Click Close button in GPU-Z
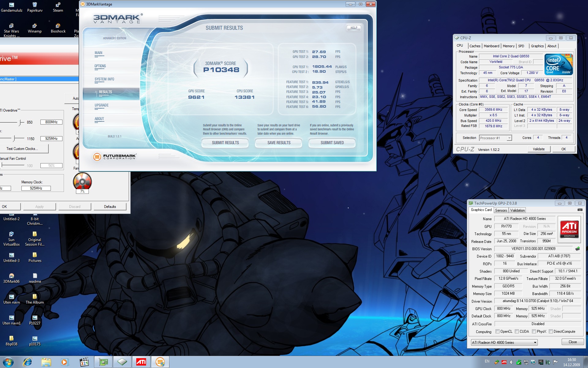 tap(572, 342)
